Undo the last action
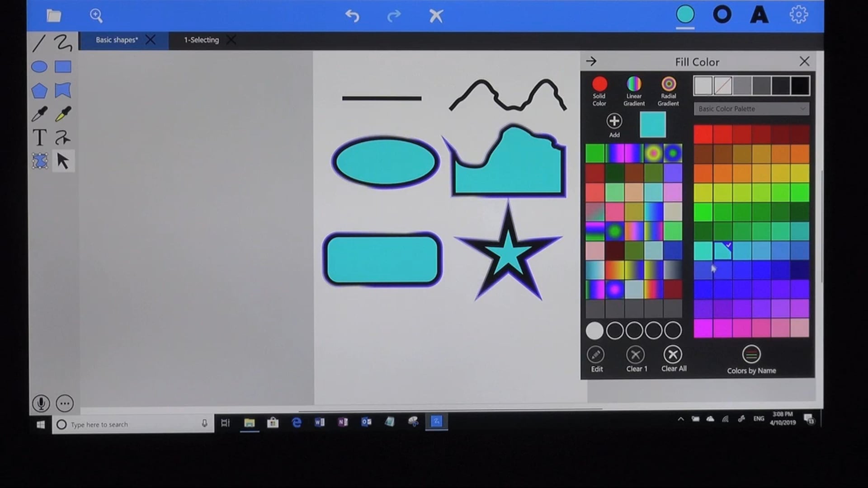Screen dimensions: 868x488 (353, 15)
